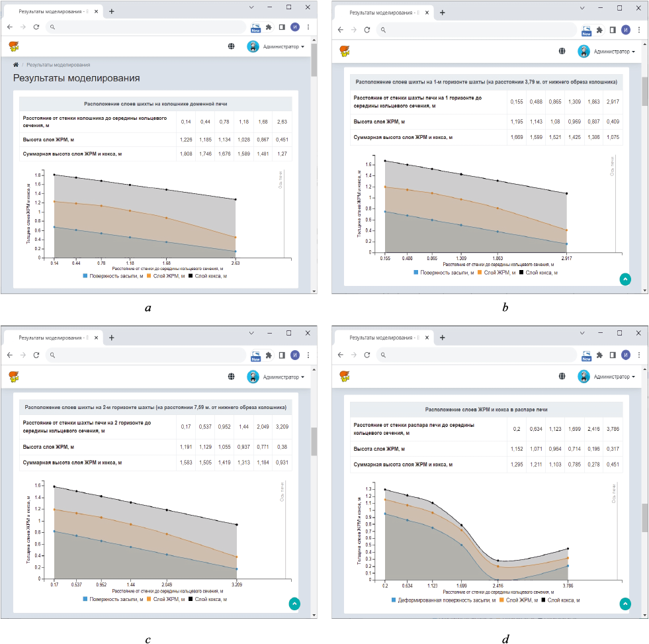Toggle the side panel icon in window d
The width and height of the screenshot is (649, 644).
tap(613, 355)
